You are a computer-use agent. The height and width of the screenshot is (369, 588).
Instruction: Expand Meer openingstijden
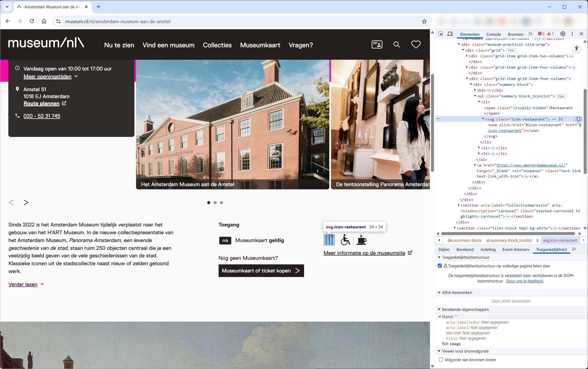(51, 77)
